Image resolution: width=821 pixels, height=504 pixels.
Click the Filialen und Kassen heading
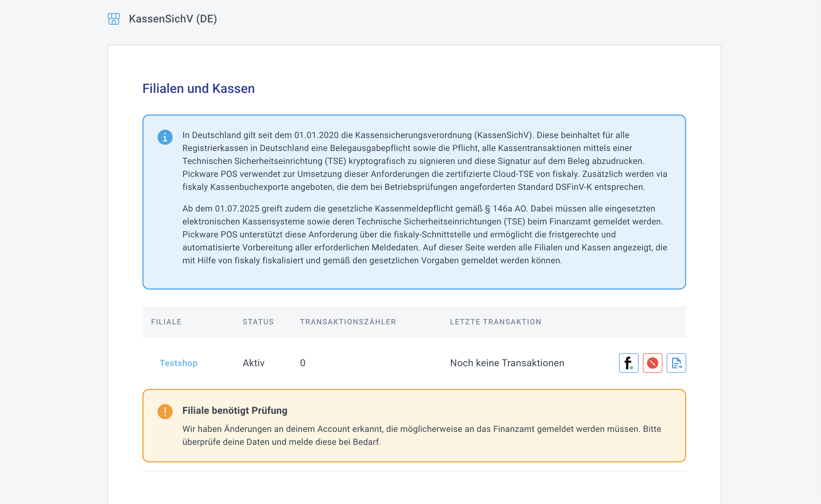tap(198, 89)
